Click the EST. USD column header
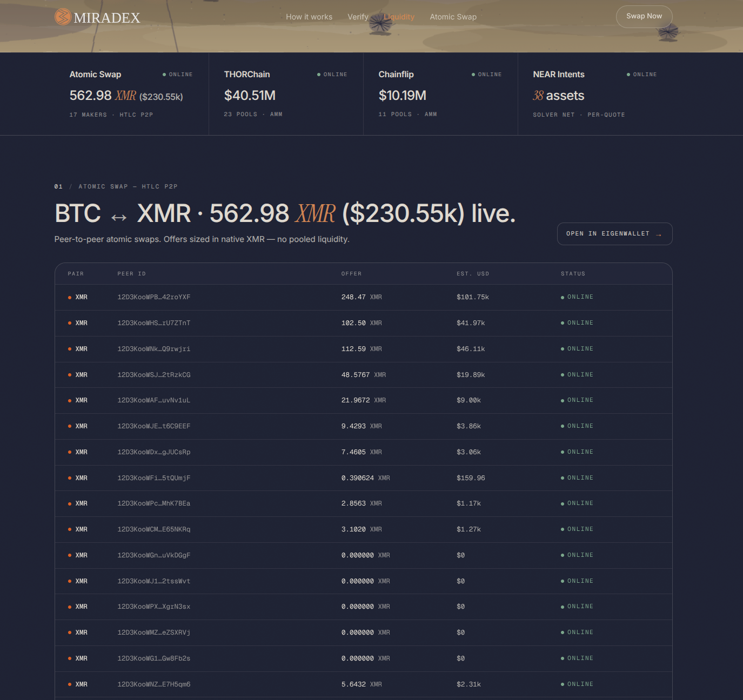 473,274
